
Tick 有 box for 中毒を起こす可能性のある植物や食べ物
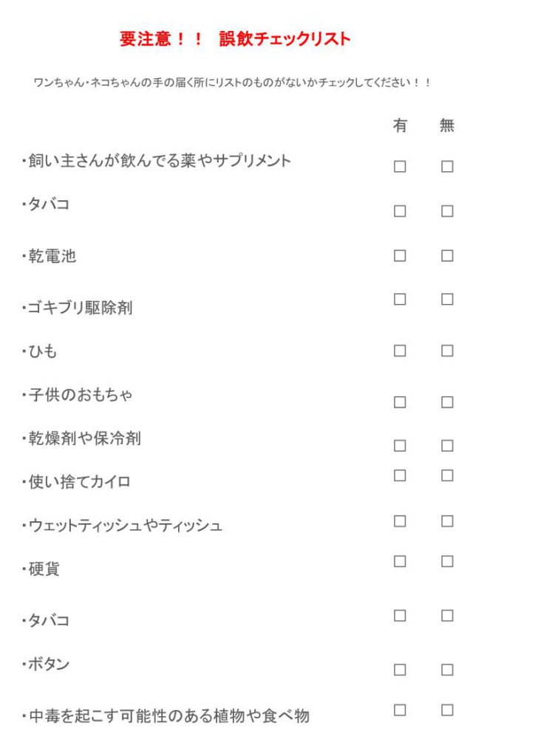tap(400, 710)
